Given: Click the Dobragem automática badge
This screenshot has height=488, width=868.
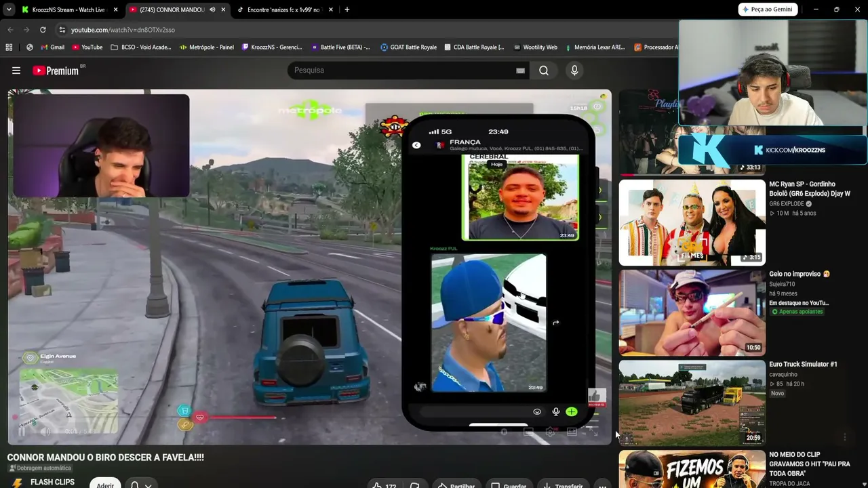Looking at the screenshot, I should tap(39, 468).
